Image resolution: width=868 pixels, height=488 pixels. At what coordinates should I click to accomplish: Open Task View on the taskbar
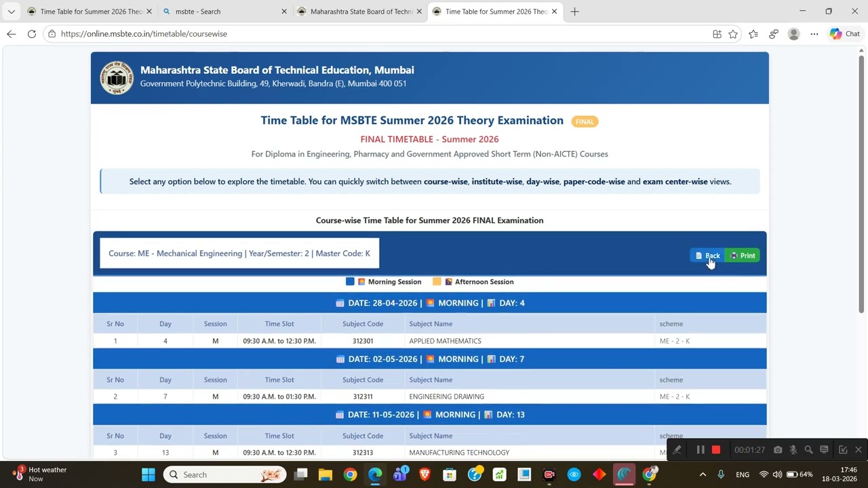(x=301, y=474)
